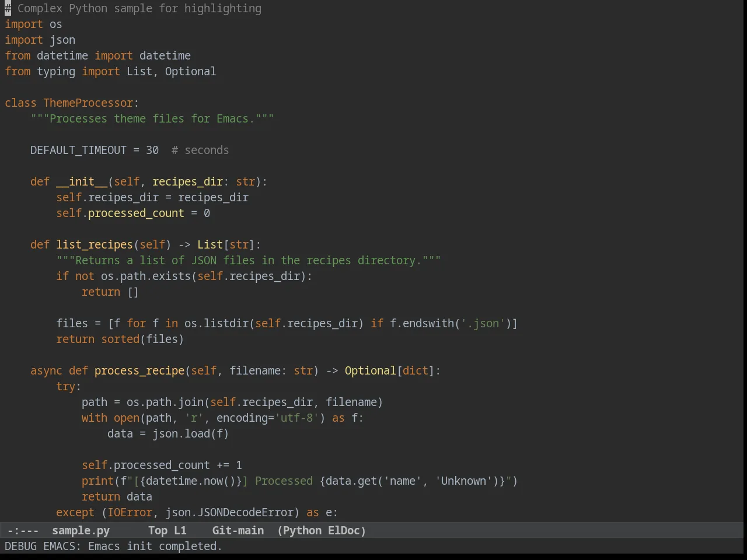Click the docstring 'Processes theme files for Emacs.'
The height and width of the screenshot is (560, 747).
pos(152,118)
